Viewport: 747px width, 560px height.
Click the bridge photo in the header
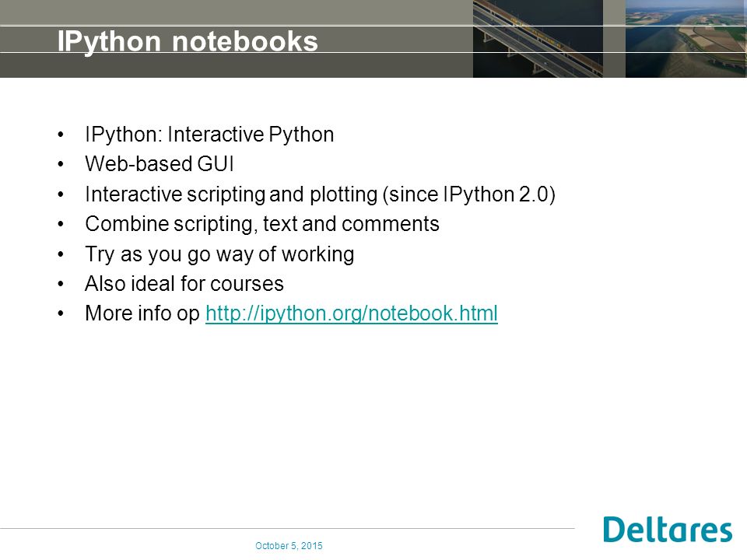click(538, 39)
